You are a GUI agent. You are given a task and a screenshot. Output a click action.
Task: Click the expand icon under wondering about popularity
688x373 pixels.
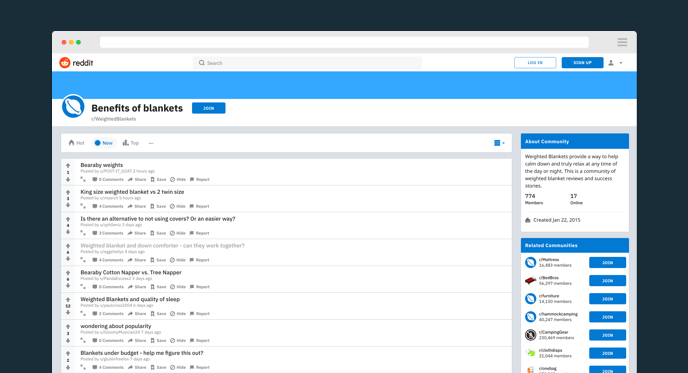point(83,341)
